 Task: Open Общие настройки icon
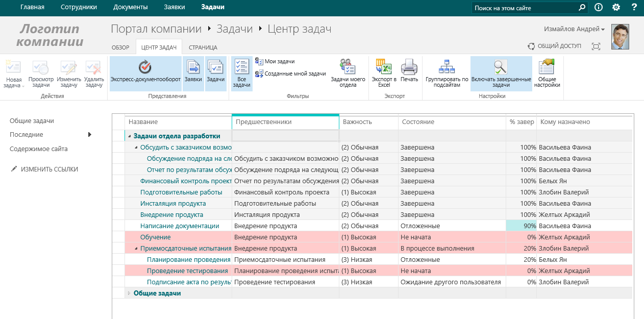pyautogui.click(x=547, y=73)
